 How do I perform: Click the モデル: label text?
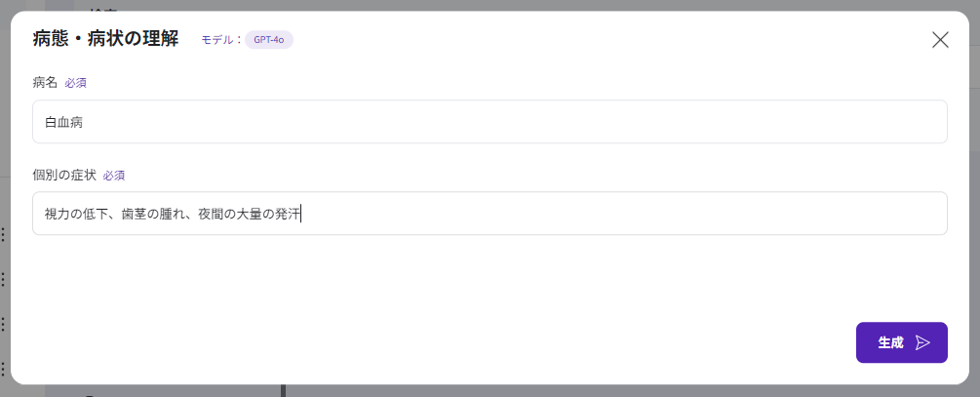tap(221, 40)
